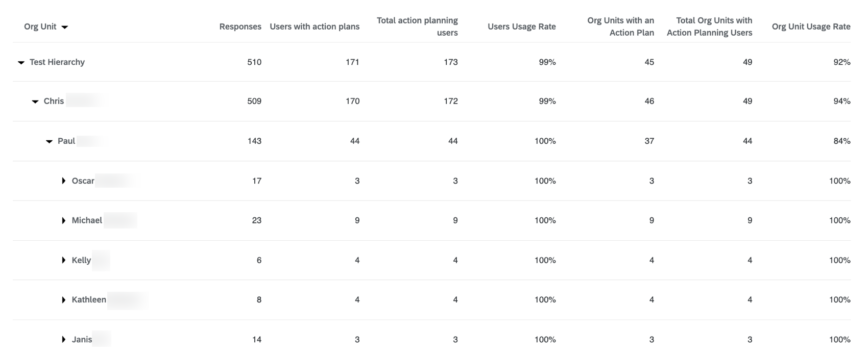Expand the Kelly org unit row
The height and width of the screenshot is (356, 868).
click(x=64, y=260)
